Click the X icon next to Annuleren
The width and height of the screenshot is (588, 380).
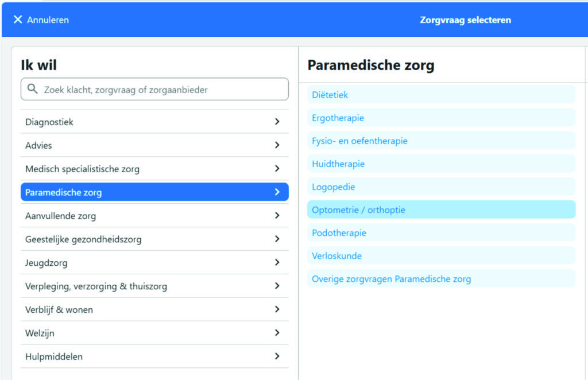[x=18, y=20]
